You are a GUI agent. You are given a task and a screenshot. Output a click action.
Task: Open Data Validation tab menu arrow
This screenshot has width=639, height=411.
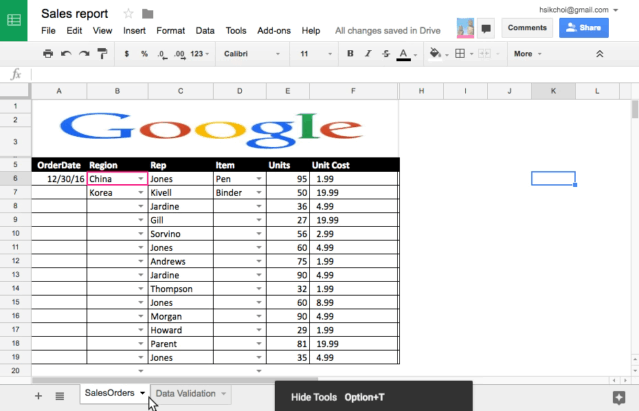coord(223,393)
